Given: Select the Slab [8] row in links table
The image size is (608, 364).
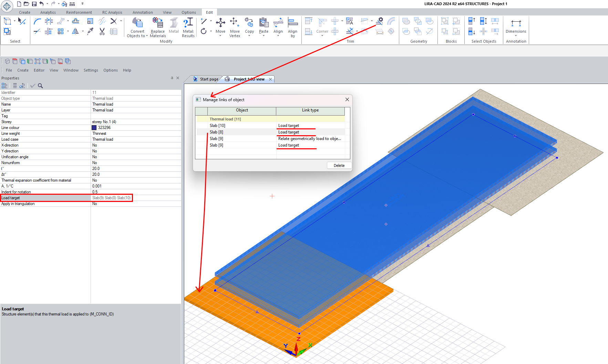Looking at the screenshot, I should tap(216, 132).
